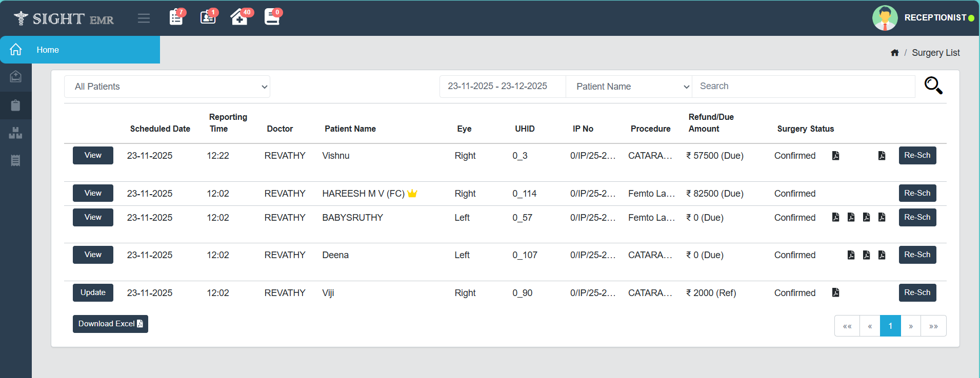This screenshot has width=980, height=378.
Task: Click Download Excel button
Action: 110,324
